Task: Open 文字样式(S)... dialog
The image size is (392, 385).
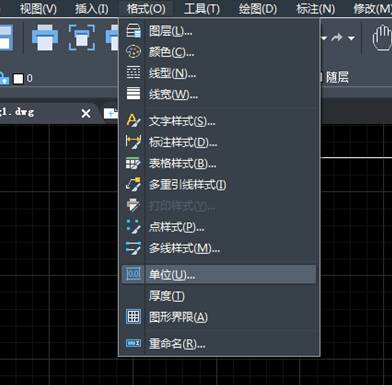Action: 218,121
